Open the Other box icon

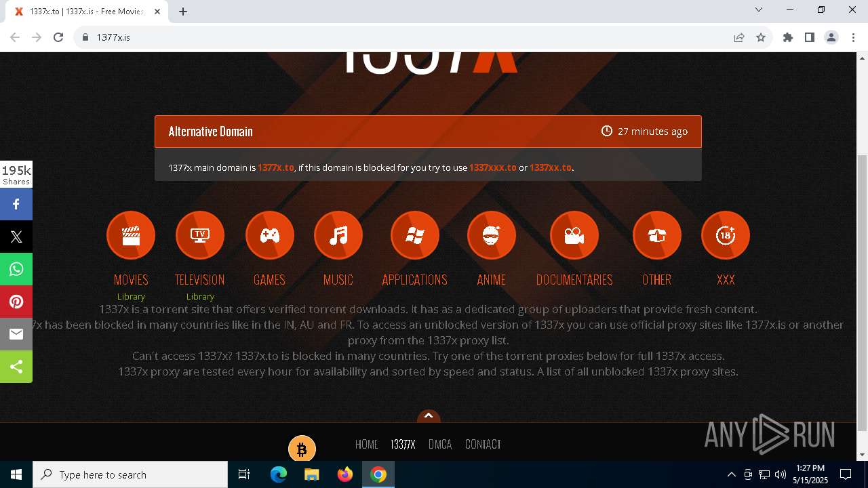[656, 235]
